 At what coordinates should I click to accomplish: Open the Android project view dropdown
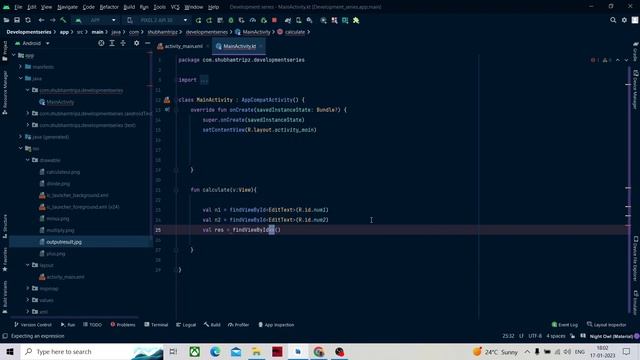pos(32,43)
